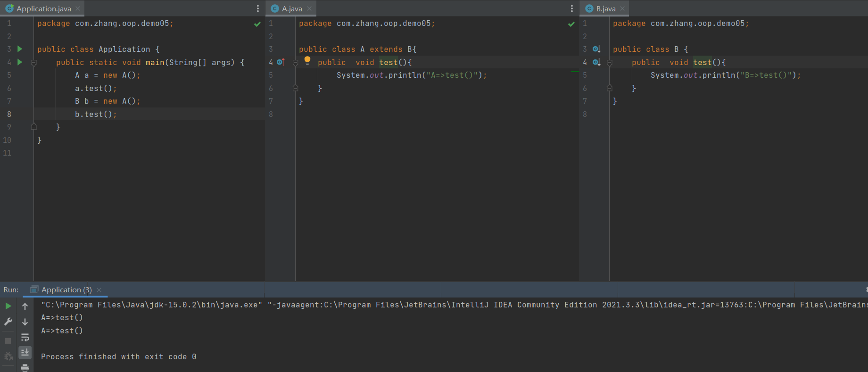Image resolution: width=868 pixels, height=372 pixels.
Task: Click the 'public class B {' declaration
Action: click(x=651, y=50)
